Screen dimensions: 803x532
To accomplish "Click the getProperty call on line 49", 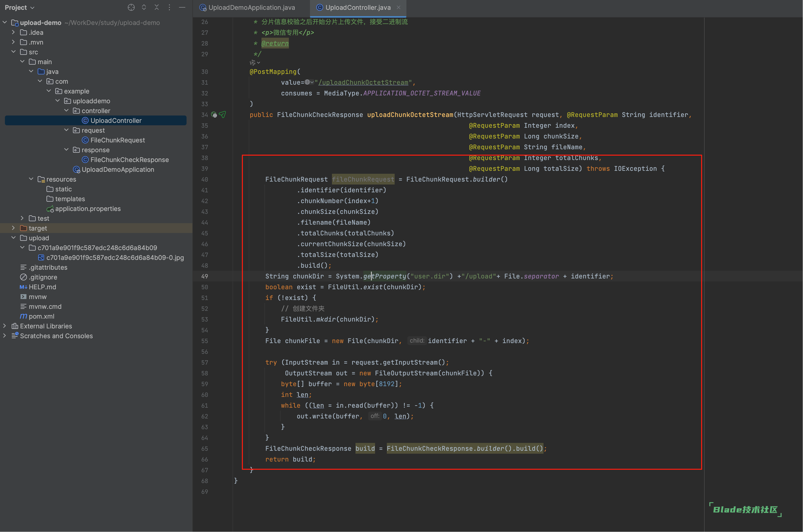I will click(x=385, y=277).
